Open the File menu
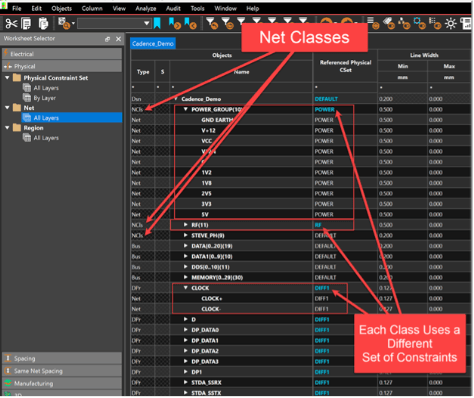 [x=17, y=8]
